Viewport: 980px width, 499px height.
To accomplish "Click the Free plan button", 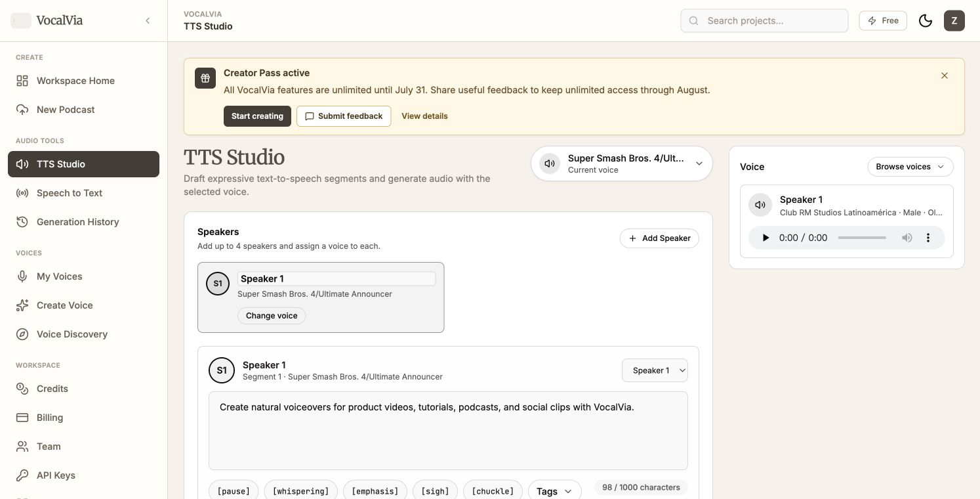I will [883, 20].
